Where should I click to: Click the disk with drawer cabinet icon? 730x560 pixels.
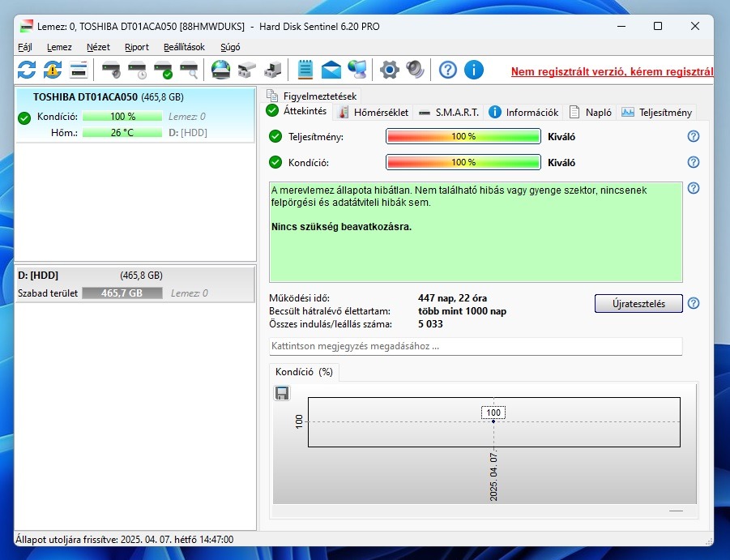pos(247,71)
